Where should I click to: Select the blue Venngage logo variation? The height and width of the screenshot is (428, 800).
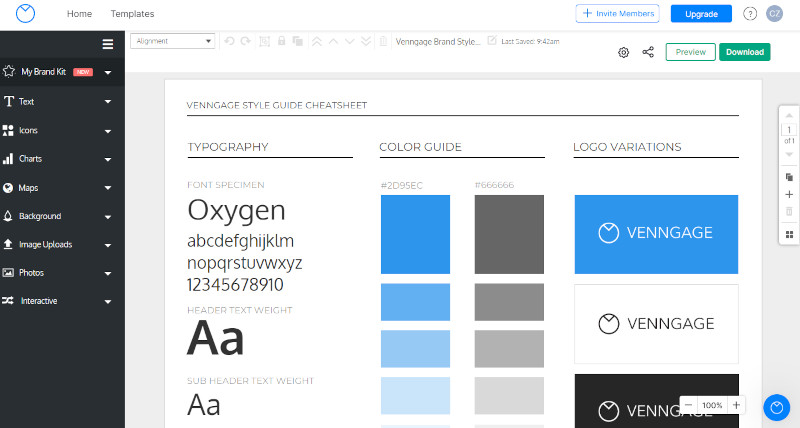coord(656,234)
